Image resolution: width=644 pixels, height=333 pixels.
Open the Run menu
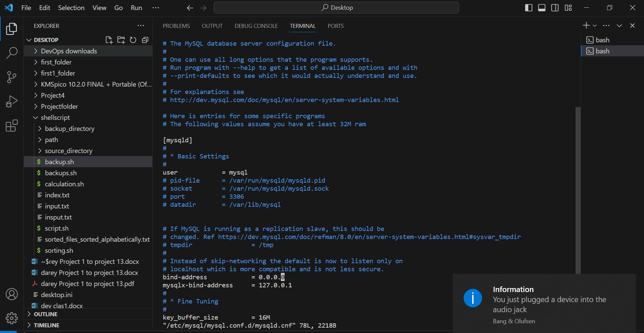(x=136, y=7)
